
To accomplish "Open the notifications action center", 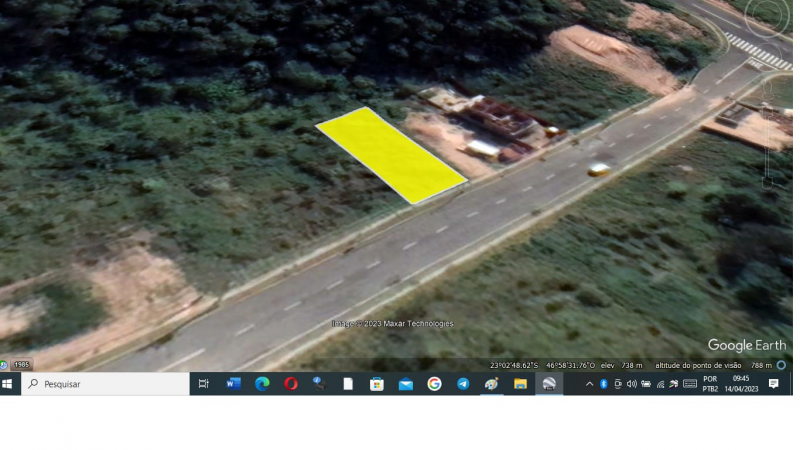I will tap(773, 384).
